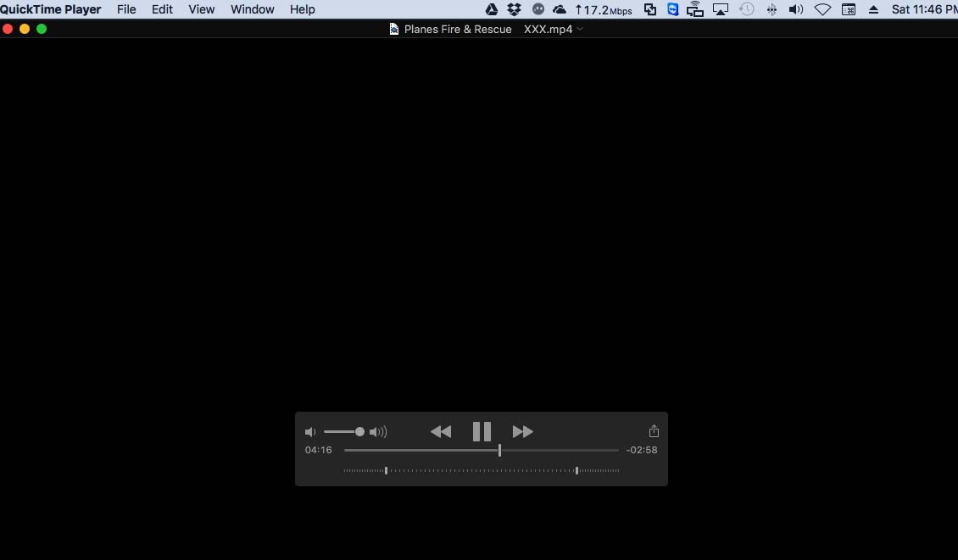
Task: Open the AirPlay display menu bar icon
Action: (x=721, y=9)
